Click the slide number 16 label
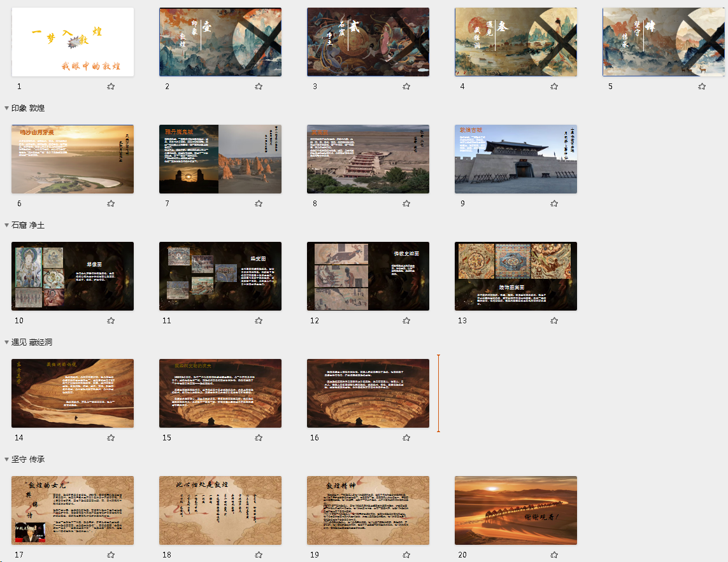Image resolution: width=728 pixels, height=562 pixels. point(315,437)
